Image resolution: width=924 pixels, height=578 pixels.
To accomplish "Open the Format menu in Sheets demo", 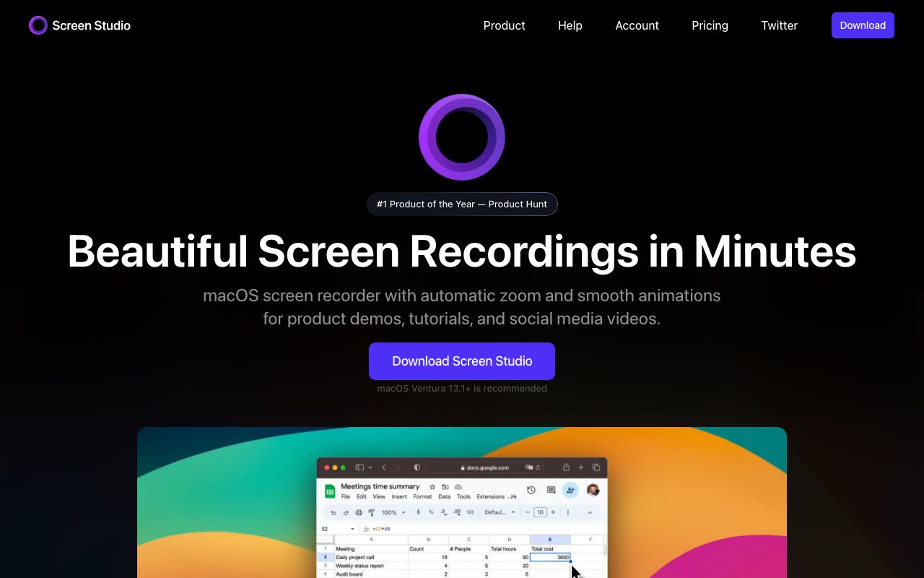I will coord(422,497).
